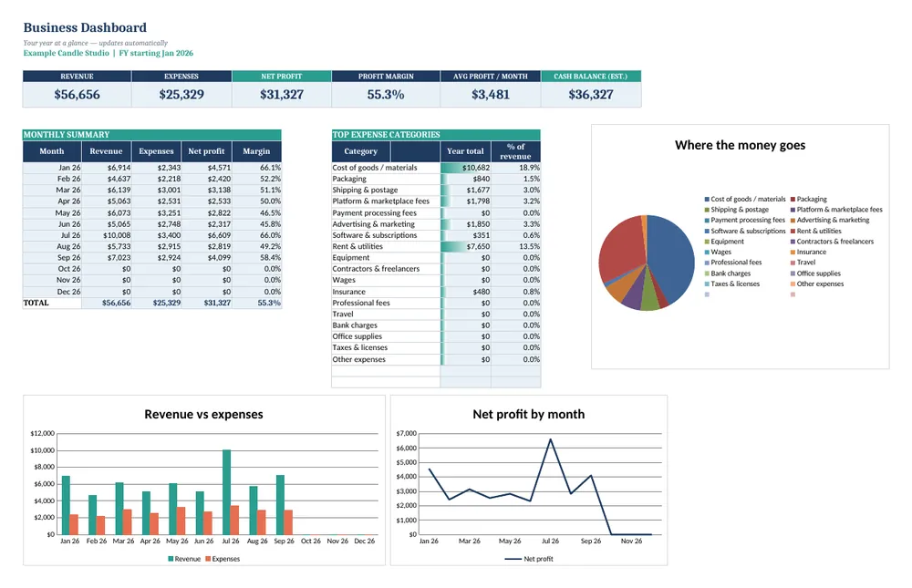The width and height of the screenshot is (912, 588).
Task: Select the total revenue cell $56,656 in table
Action: pos(107,303)
